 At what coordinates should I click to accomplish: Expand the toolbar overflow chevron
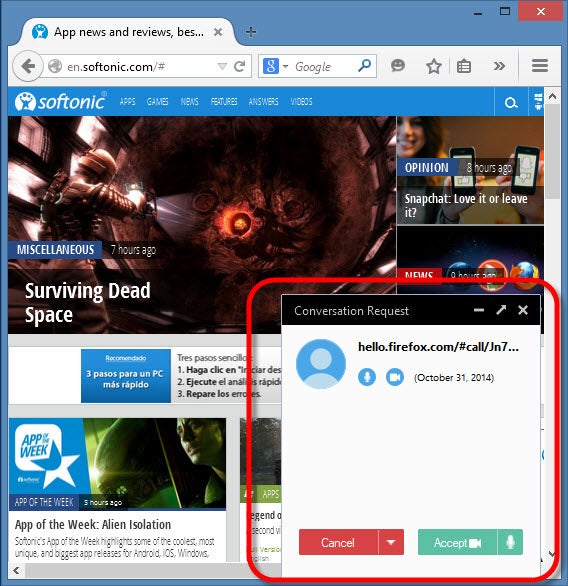499,66
